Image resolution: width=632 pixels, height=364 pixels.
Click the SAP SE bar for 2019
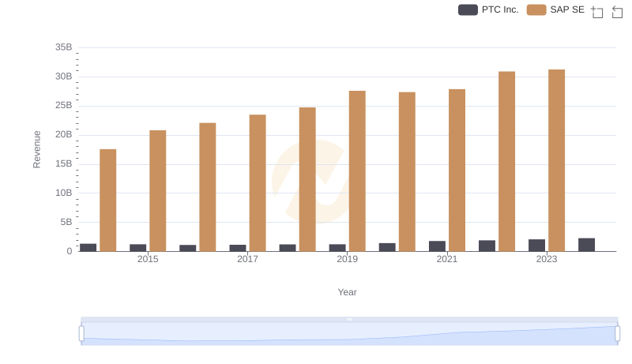click(x=357, y=171)
